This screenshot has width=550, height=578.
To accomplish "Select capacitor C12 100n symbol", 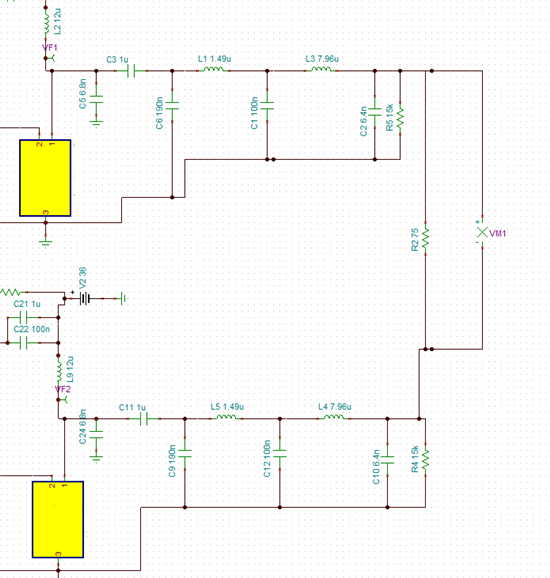I will tap(280, 454).
